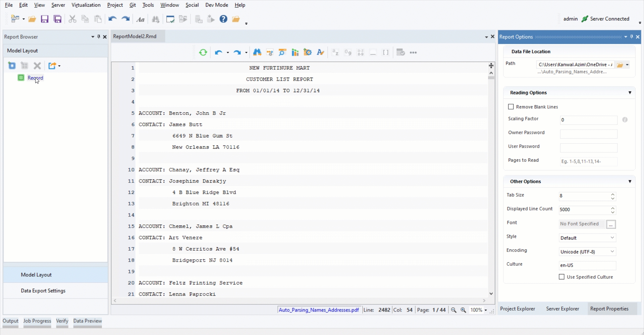This screenshot has width=644, height=335.
Task: Click the zoom in magnifier in status bar
Action: pyautogui.click(x=463, y=310)
